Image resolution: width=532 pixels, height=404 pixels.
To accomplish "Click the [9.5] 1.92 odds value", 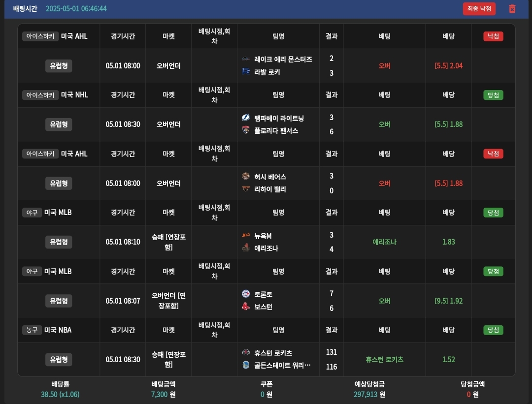I will point(448,301).
